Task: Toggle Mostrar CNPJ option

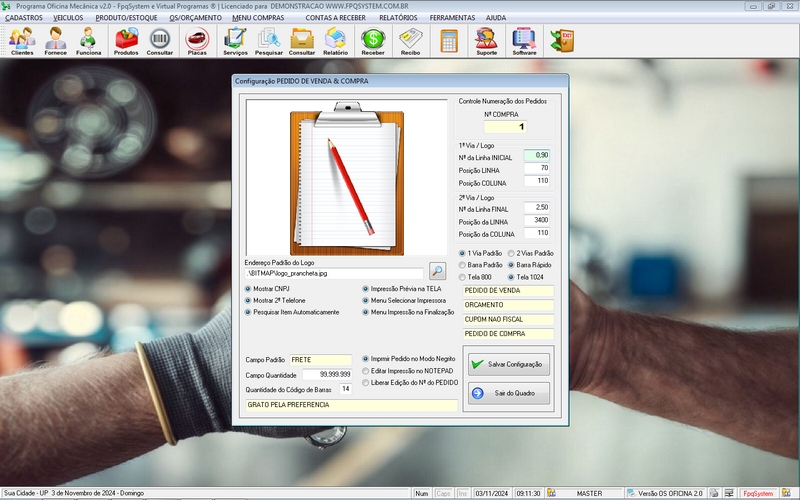Action: (248, 288)
